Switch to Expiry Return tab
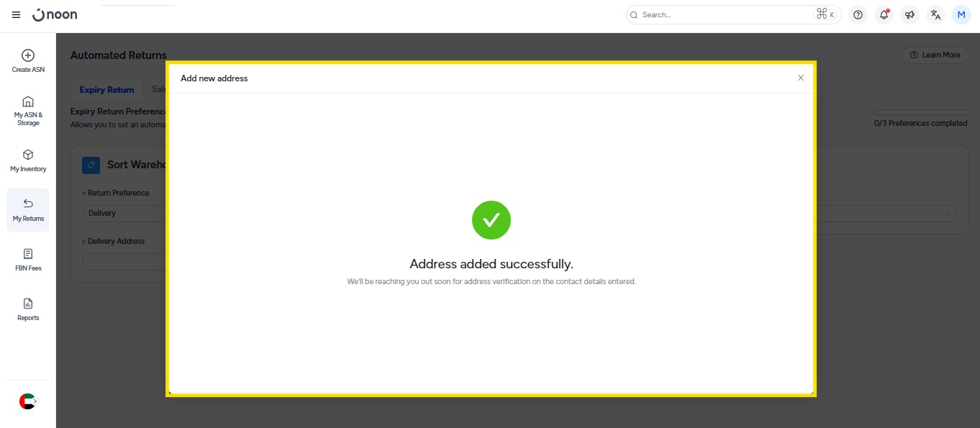The width and height of the screenshot is (980, 428). coord(106,90)
